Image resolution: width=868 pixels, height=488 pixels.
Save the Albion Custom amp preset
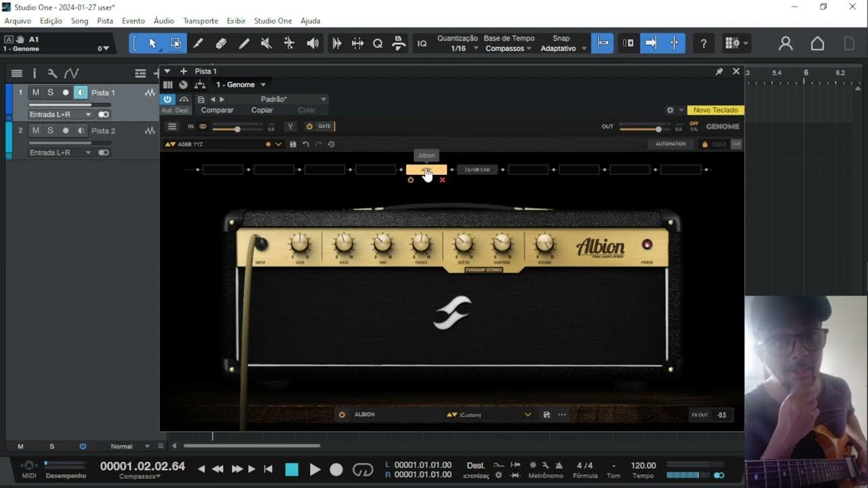click(x=547, y=415)
